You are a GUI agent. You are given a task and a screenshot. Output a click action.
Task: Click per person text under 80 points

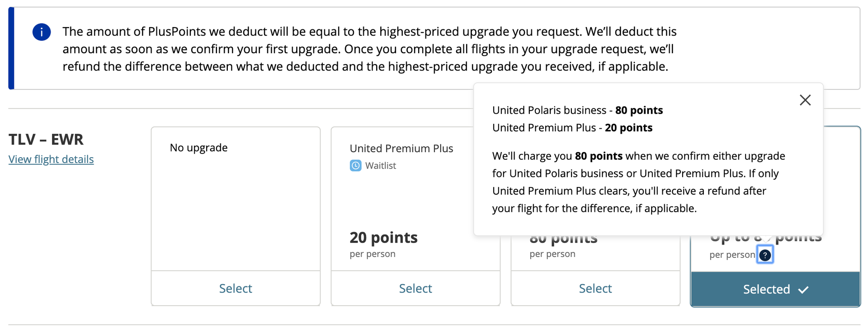552,254
